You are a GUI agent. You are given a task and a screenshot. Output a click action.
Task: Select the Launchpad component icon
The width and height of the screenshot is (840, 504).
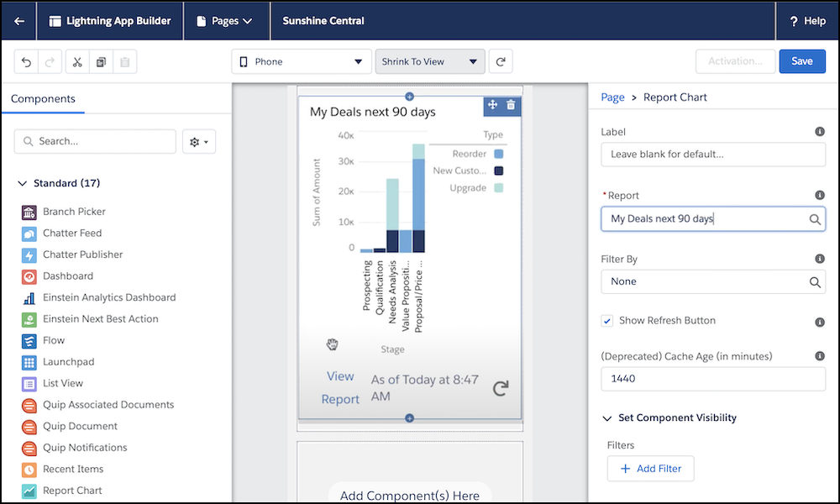[29, 361]
